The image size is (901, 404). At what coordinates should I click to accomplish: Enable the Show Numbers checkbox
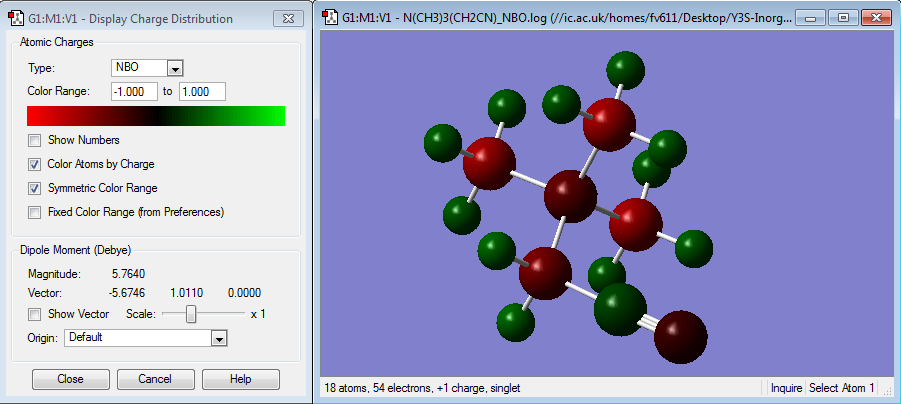[x=35, y=140]
